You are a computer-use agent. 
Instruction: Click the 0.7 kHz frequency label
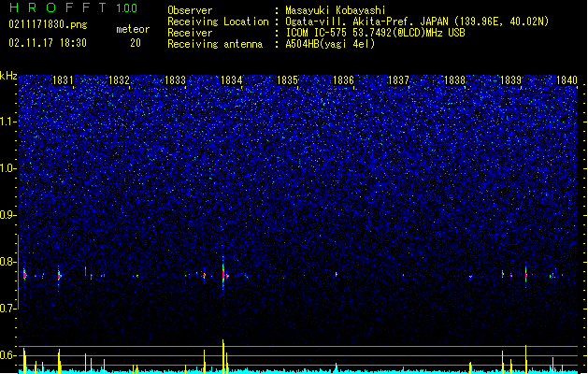pyautogui.click(x=8, y=309)
